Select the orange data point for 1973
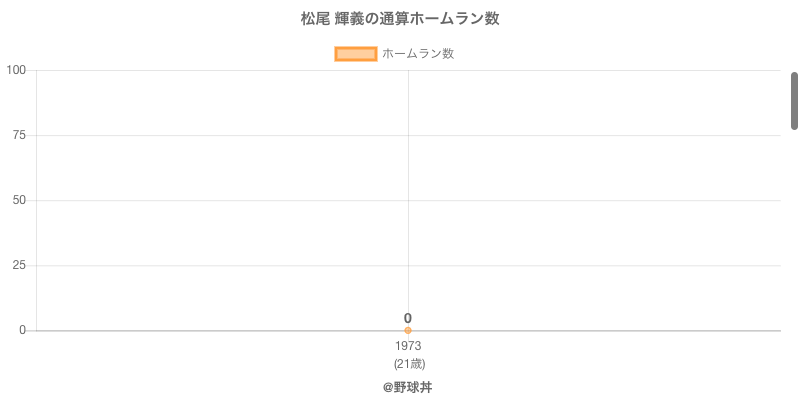The image size is (800, 400). pyautogui.click(x=408, y=330)
